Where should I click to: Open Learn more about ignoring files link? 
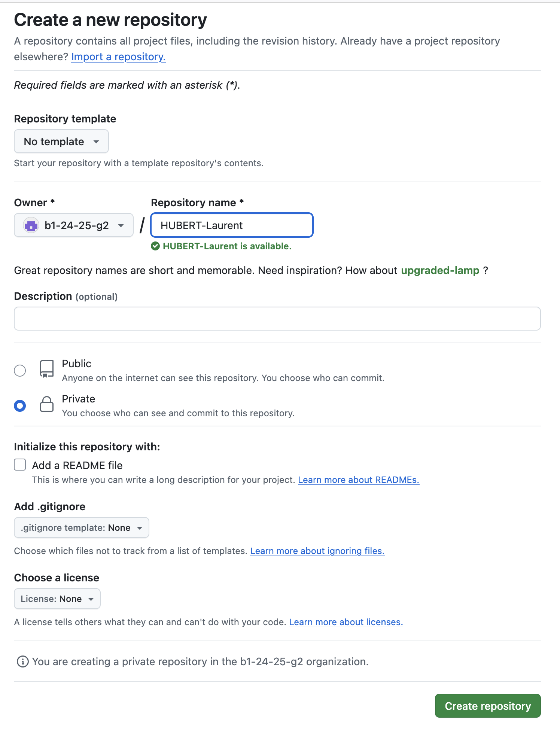[x=317, y=551]
